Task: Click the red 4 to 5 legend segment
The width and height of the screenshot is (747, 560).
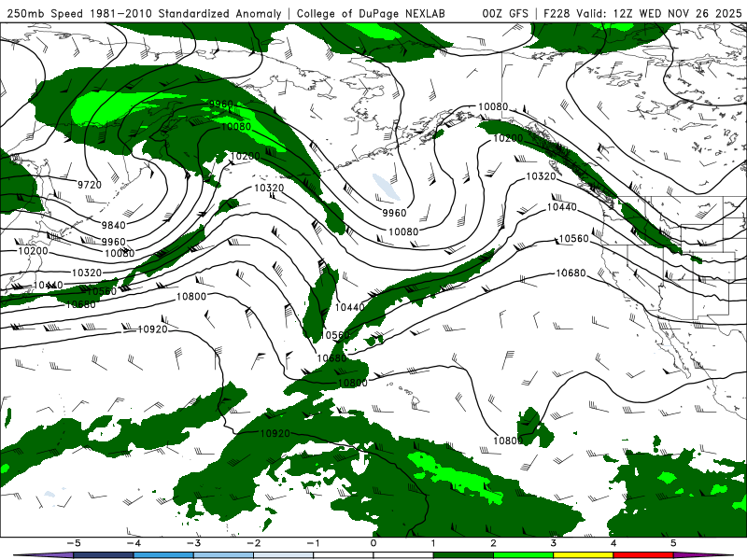Action: [x=642, y=555]
